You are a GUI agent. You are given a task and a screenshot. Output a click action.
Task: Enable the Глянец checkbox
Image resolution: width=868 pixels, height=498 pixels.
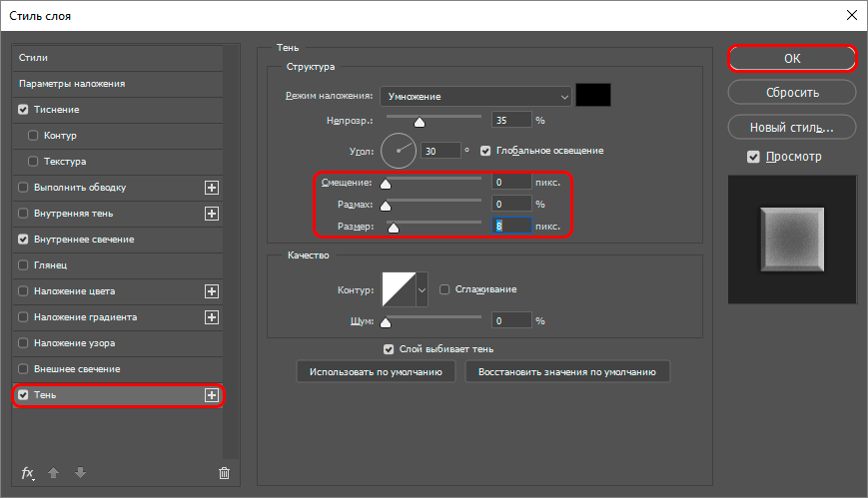click(23, 265)
